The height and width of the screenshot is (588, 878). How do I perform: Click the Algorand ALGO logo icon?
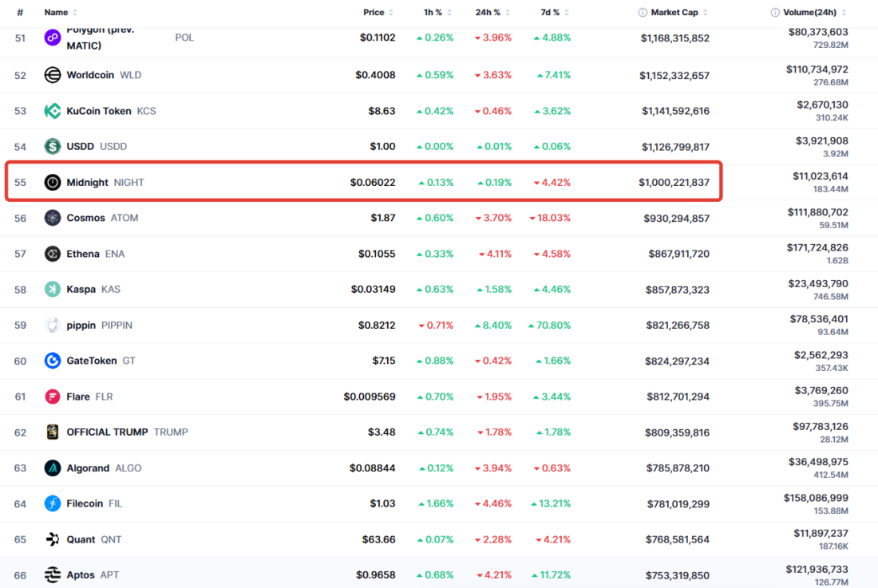(x=53, y=468)
